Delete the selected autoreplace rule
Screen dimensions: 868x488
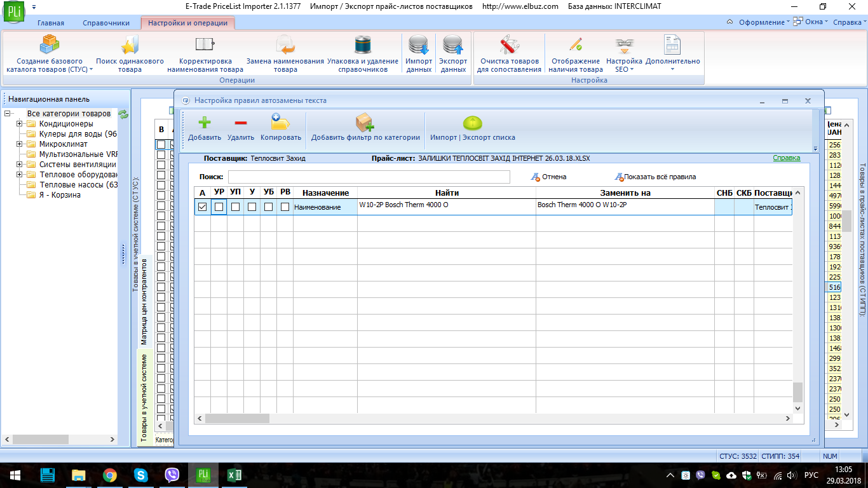pos(241,128)
